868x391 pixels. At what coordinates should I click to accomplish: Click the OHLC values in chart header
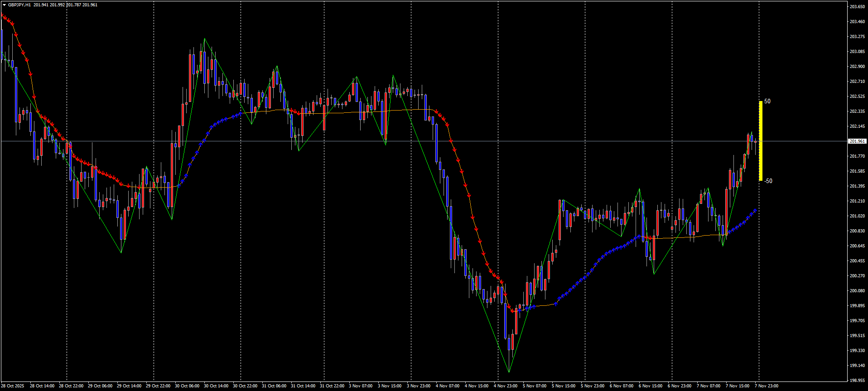pos(65,5)
